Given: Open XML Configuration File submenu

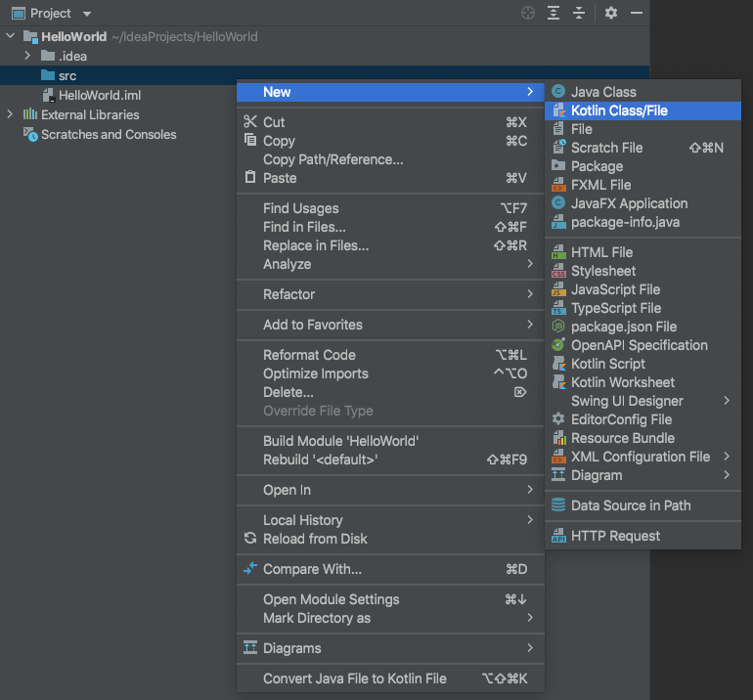Looking at the screenshot, I should (x=642, y=457).
